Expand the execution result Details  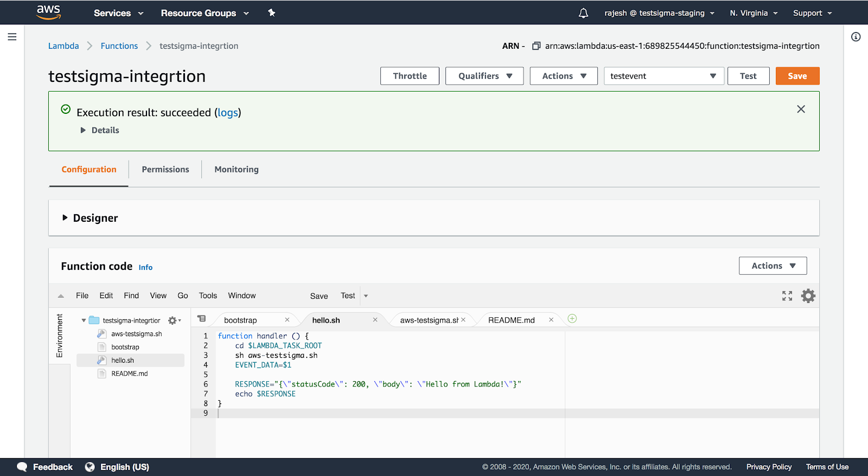[x=100, y=130]
